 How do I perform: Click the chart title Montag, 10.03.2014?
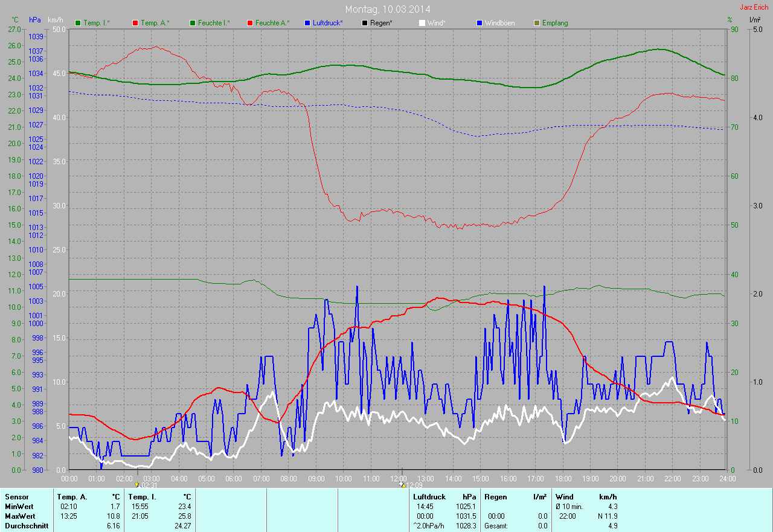[x=388, y=9]
